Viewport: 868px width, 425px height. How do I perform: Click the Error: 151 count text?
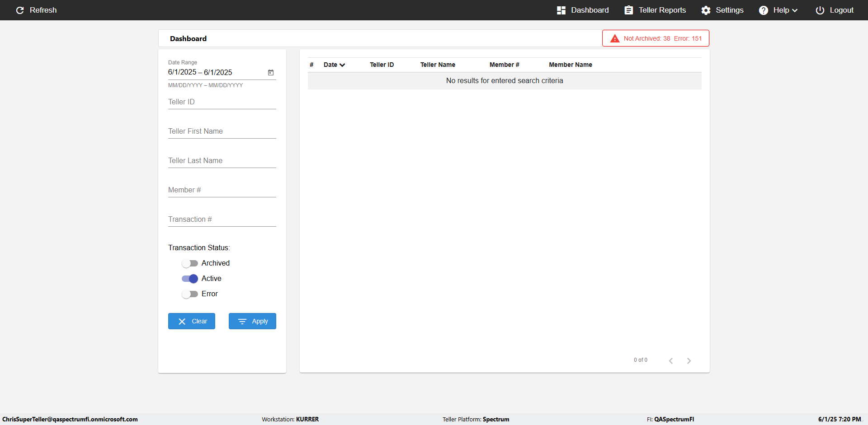pyautogui.click(x=688, y=38)
